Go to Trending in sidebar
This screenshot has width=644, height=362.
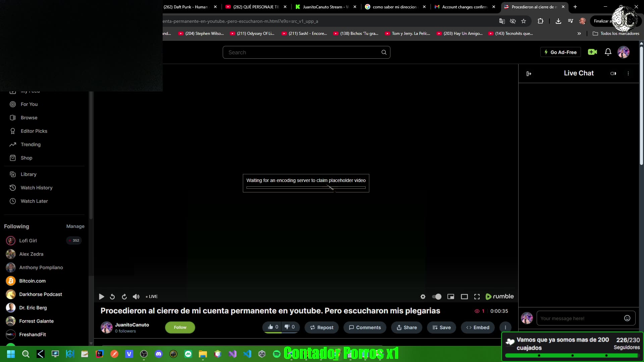(x=31, y=144)
